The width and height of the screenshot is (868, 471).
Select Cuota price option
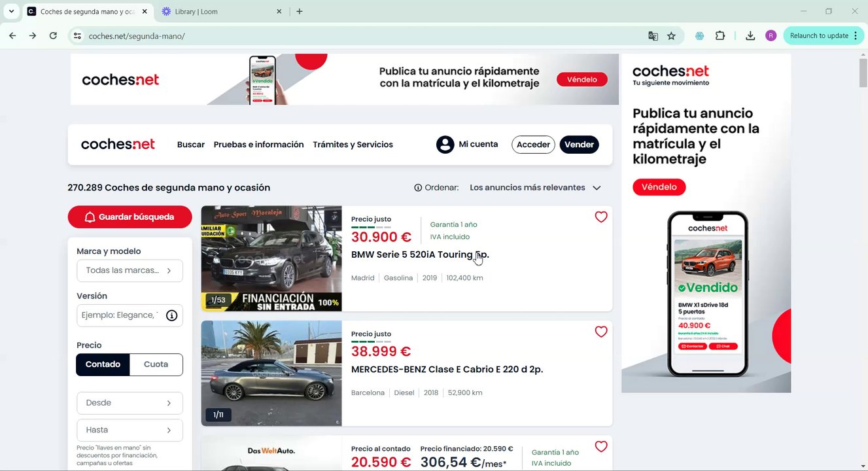click(156, 364)
